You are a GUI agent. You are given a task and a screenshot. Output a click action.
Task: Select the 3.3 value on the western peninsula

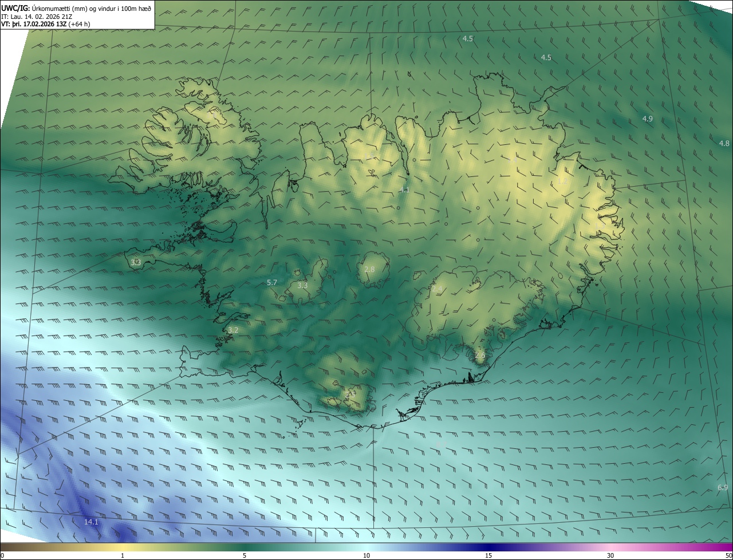pos(135,262)
